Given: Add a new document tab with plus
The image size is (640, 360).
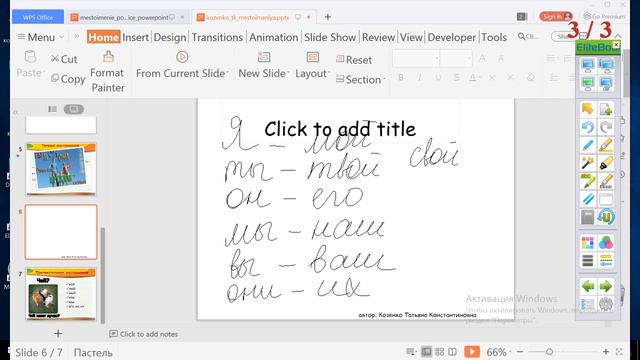Looking at the screenshot, I should [x=327, y=17].
